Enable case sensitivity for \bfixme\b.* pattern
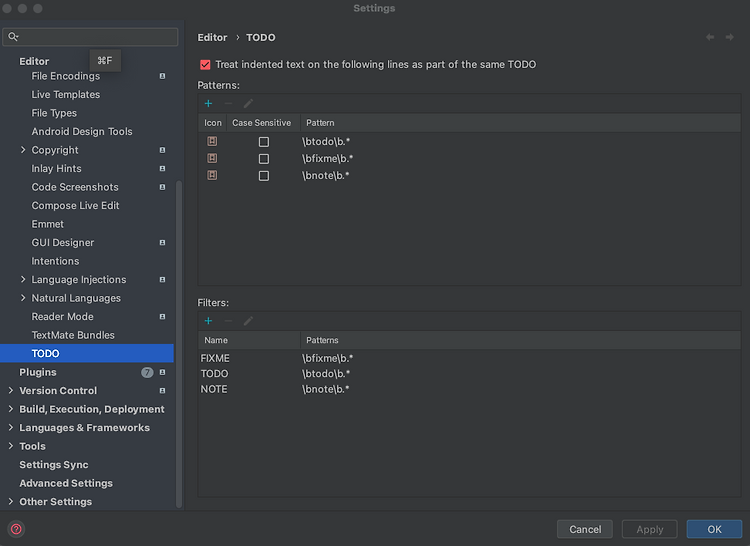 [x=264, y=159]
